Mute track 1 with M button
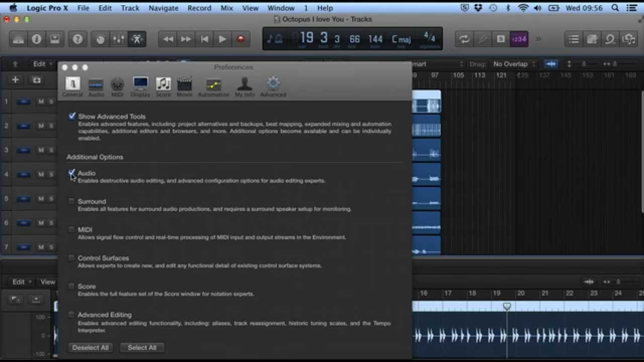 [x=41, y=102]
